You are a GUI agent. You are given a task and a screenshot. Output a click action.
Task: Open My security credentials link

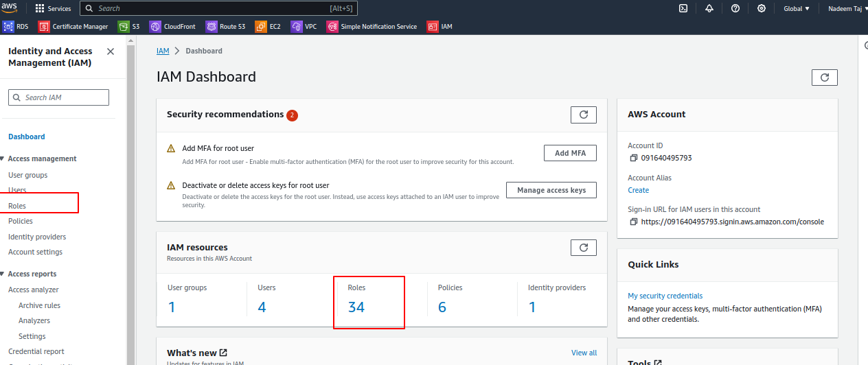click(x=665, y=296)
